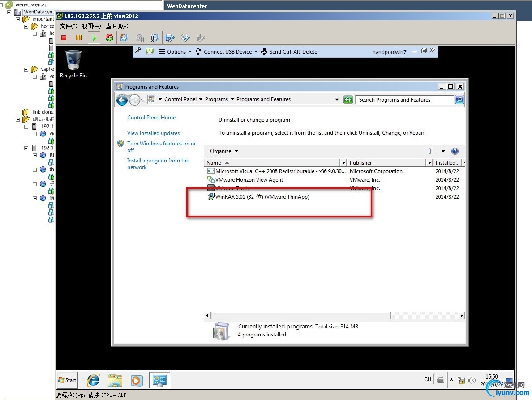
Task: Click Install a program from the network
Action: [x=158, y=164]
